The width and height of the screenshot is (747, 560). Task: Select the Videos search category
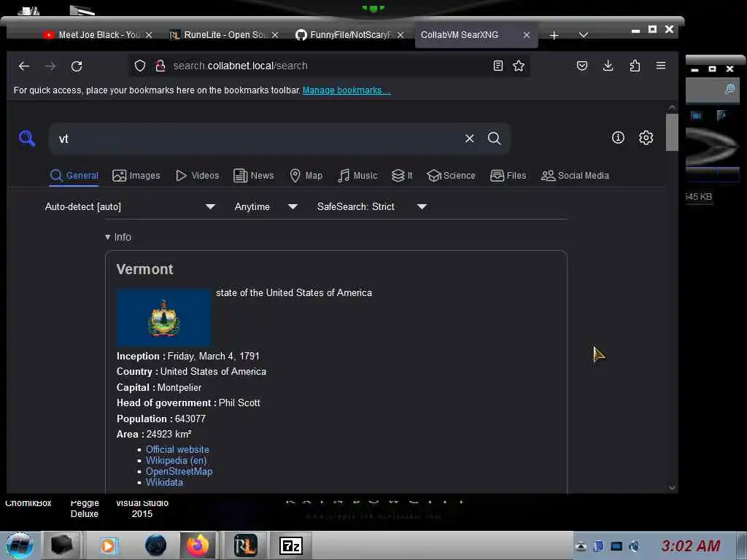197,176
